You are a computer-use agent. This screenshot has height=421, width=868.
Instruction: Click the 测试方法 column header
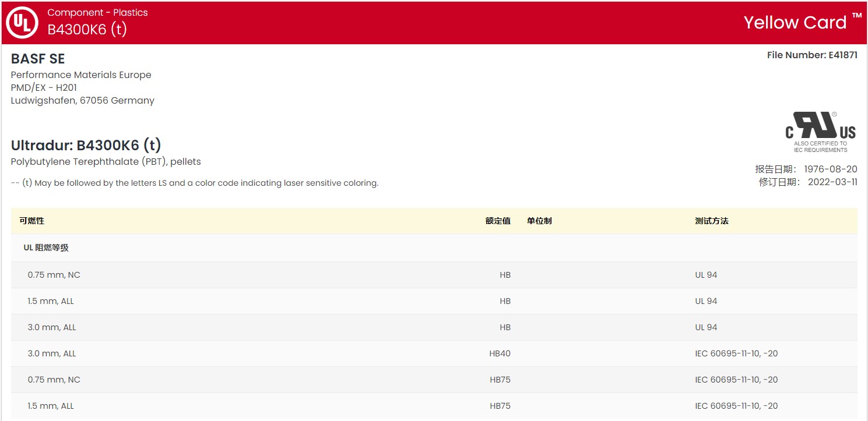pyautogui.click(x=712, y=221)
